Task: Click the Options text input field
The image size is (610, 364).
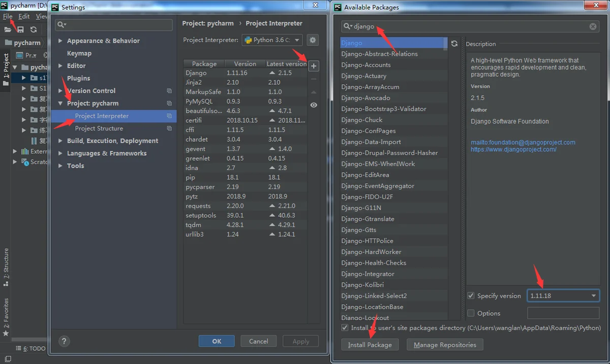Action: (563, 313)
